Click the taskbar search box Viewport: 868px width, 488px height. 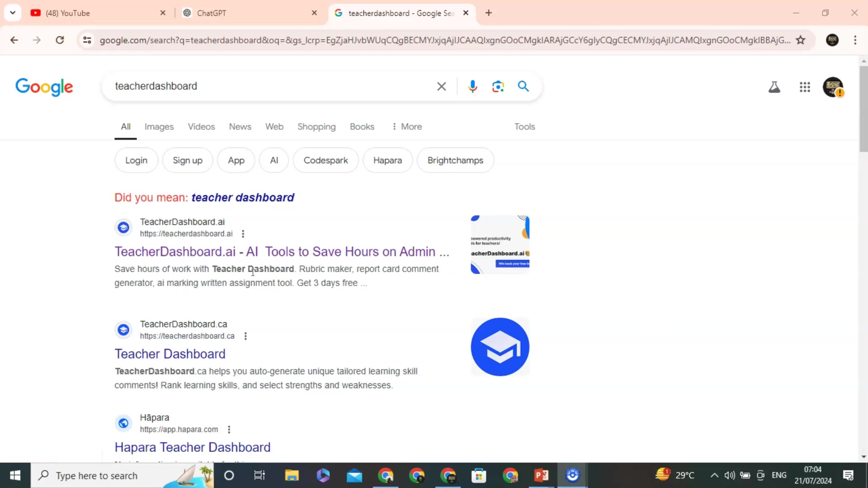click(x=122, y=475)
